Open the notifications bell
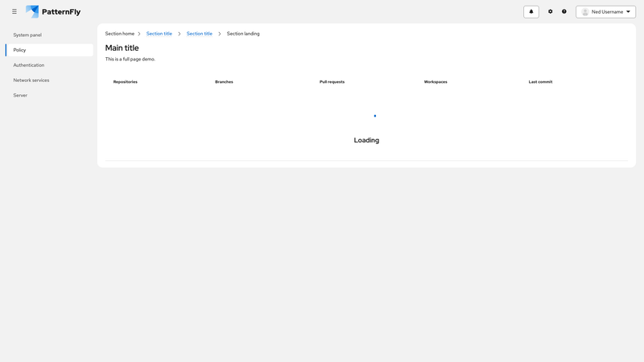This screenshot has height=362, width=644. pos(531,12)
